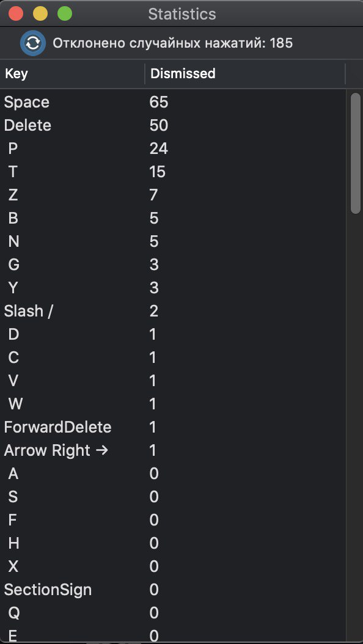
Task: Select the Delete key row
Action: (x=173, y=125)
